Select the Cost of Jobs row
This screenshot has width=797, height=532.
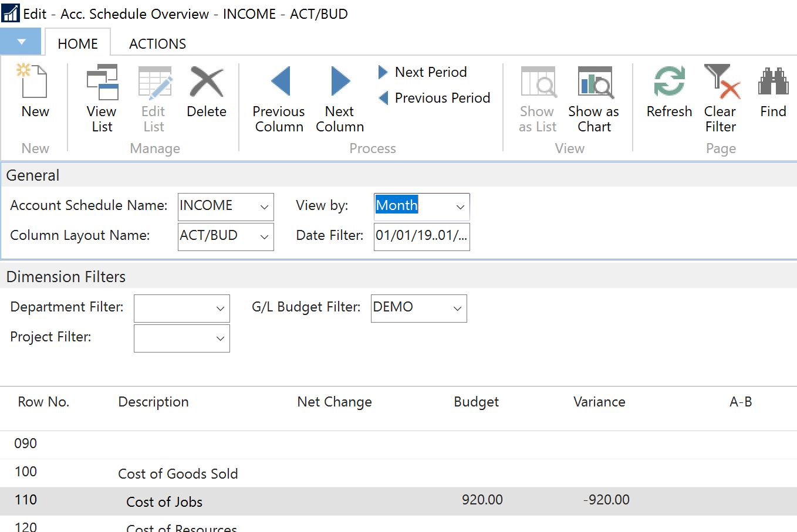point(164,501)
